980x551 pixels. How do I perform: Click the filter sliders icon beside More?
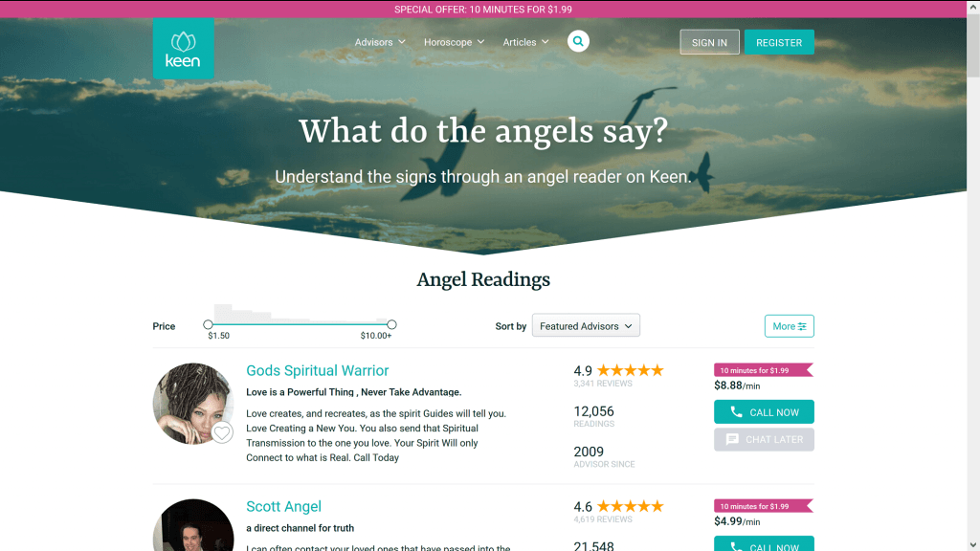point(802,326)
